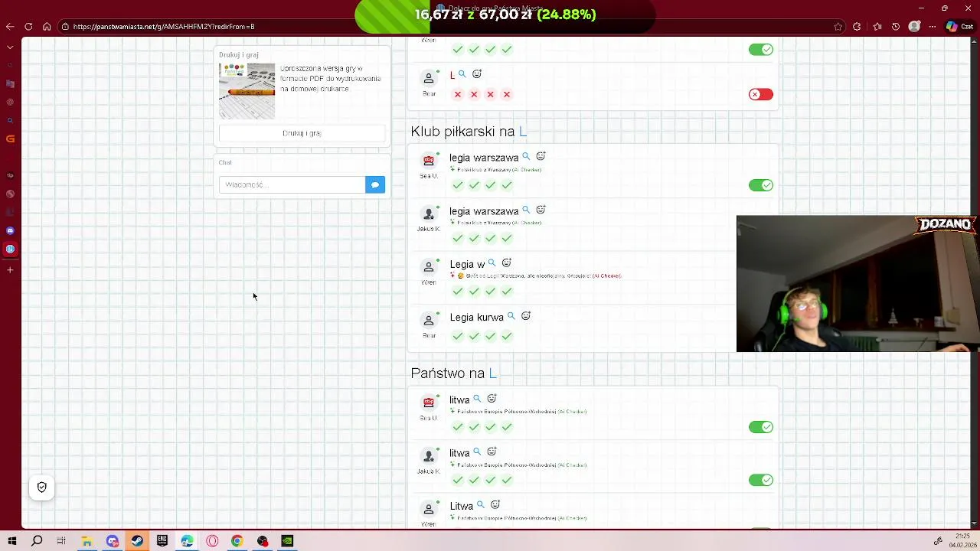The width and height of the screenshot is (980, 551).
Task: Expand browser sidebar chevron at top left
Action: pyautogui.click(x=10, y=47)
